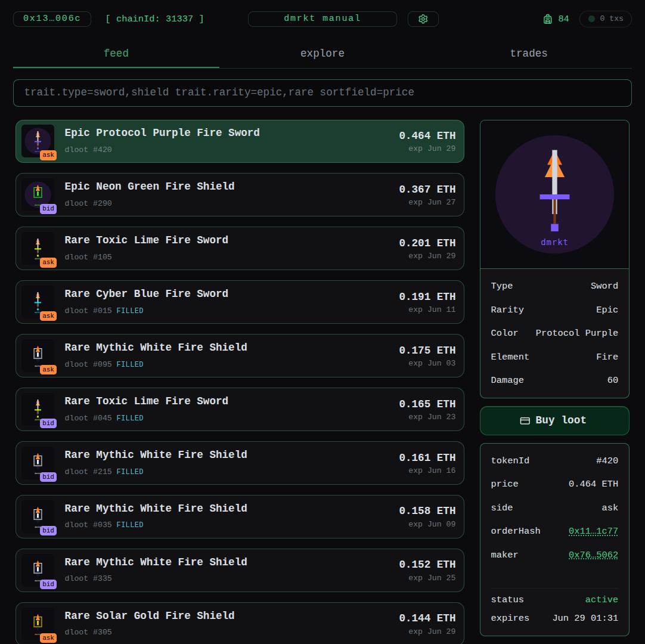Click the bid badge on dloot #215
645x644 pixels.
[x=48, y=477]
